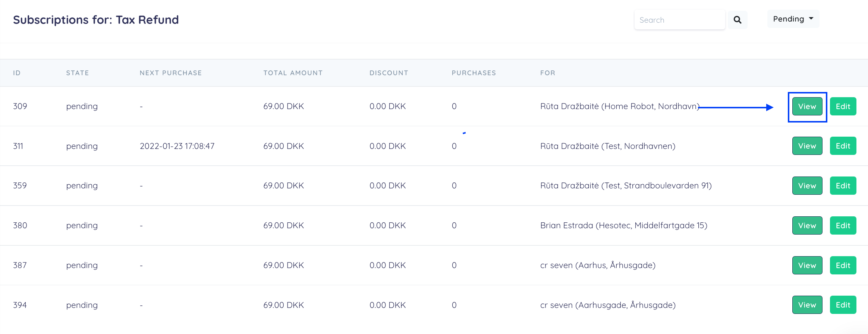
Task: View subscription 309 details
Action: pyautogui.click(x=807, y=106)
